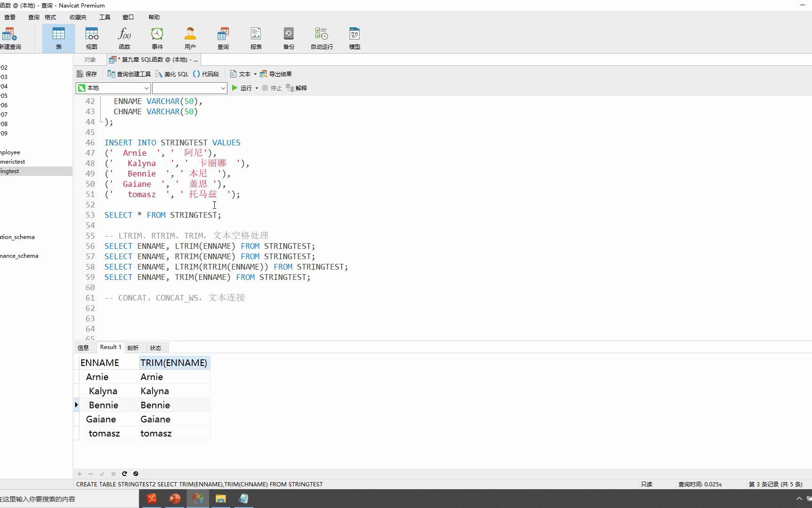Switch to the 信息 result tab

[83, 348]
